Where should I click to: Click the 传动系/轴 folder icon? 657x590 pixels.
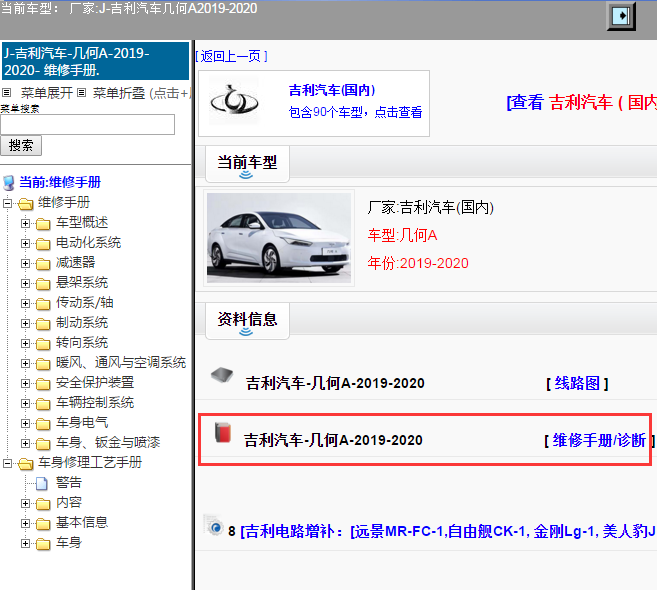coord(43,303)
